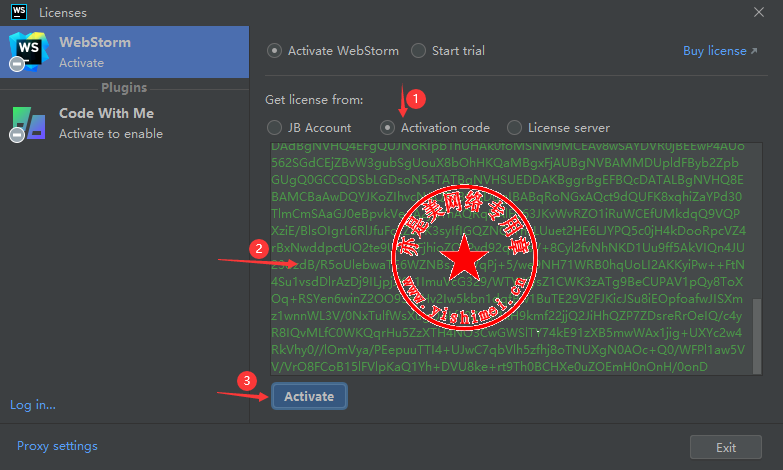Close the Licenses dialog window
The image size is (783, 470).
[x=759, y=12]
